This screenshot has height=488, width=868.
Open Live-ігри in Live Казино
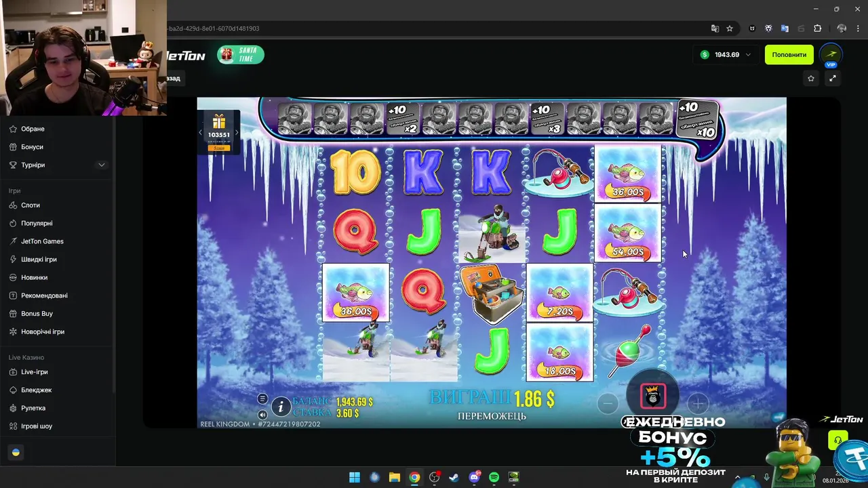[x=34, y=372]
